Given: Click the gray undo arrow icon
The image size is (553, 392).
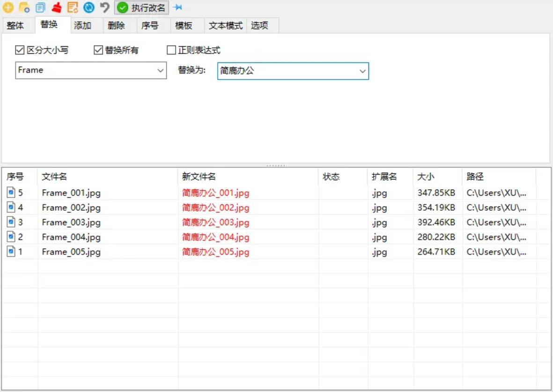Looking at the screenshot, I should (x=105, y=7).
